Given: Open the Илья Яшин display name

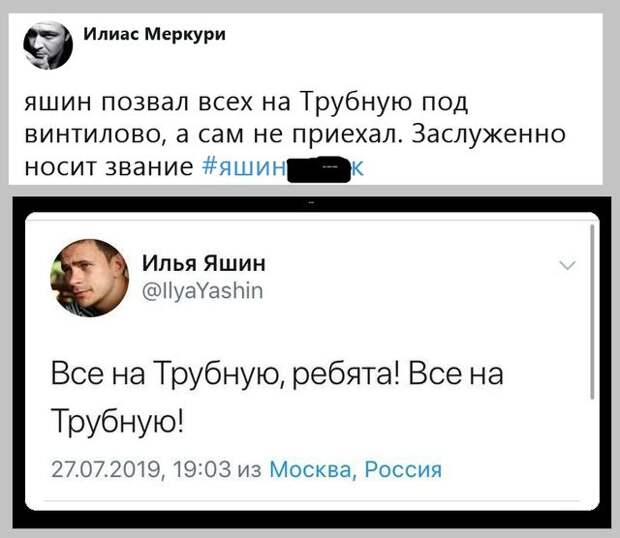Looking at the screenshot, I should 204,262.
